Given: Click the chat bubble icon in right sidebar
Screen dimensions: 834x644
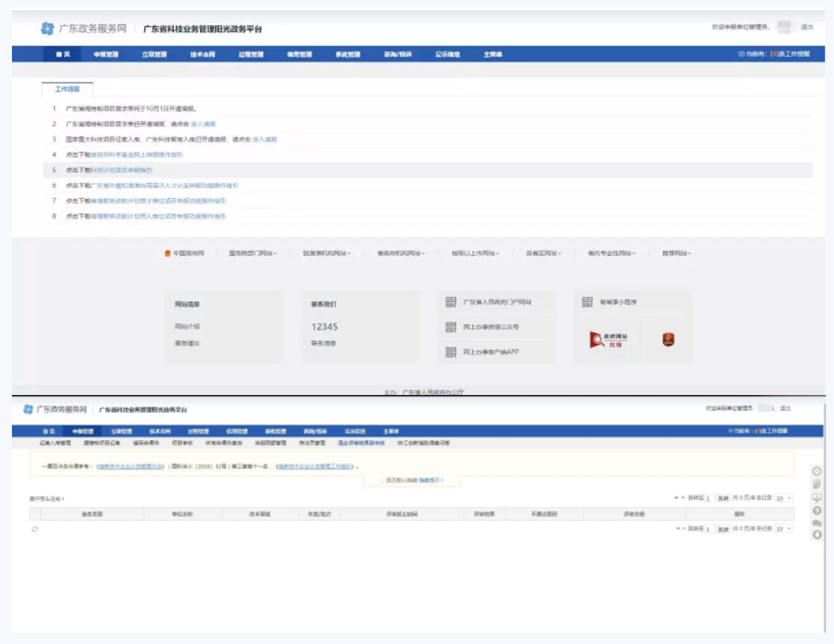Looking at the screenshot, I should 817,523.
